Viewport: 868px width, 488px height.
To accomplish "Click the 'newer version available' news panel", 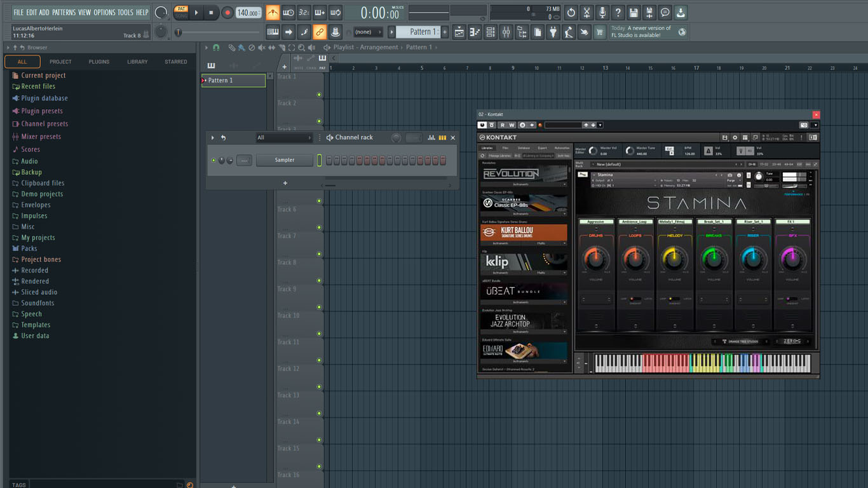I will pyautogui.click(x=648, y=32).
